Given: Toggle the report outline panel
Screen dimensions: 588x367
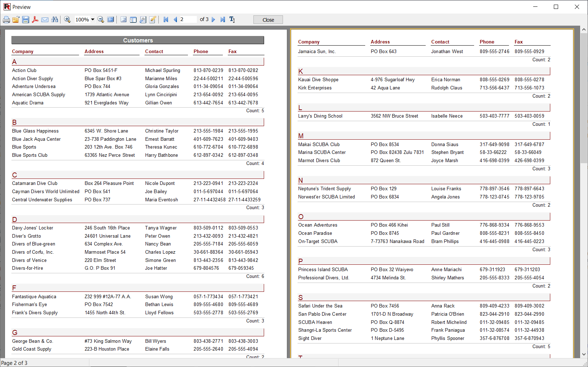Looking at the screenshot, I should 124,20.
